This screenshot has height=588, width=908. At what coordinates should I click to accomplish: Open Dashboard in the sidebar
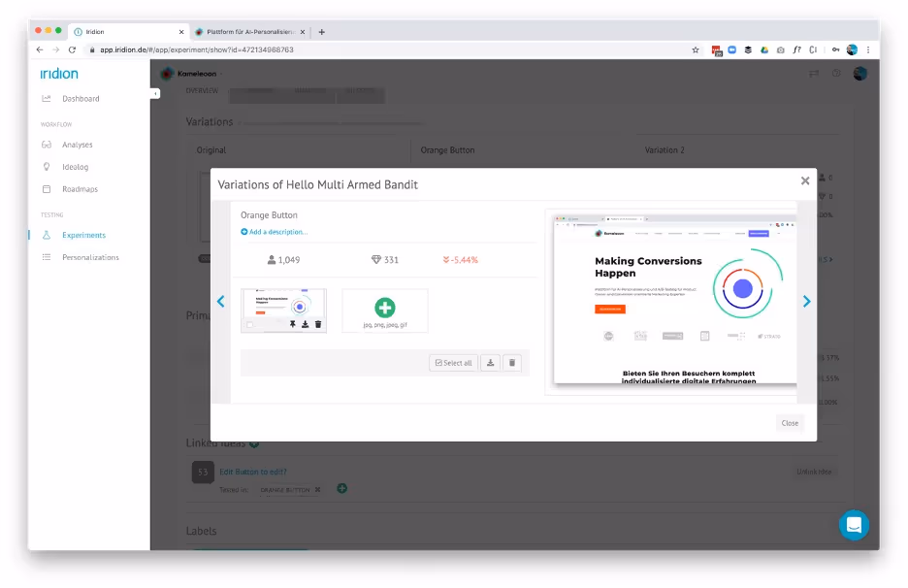[81, 98]
